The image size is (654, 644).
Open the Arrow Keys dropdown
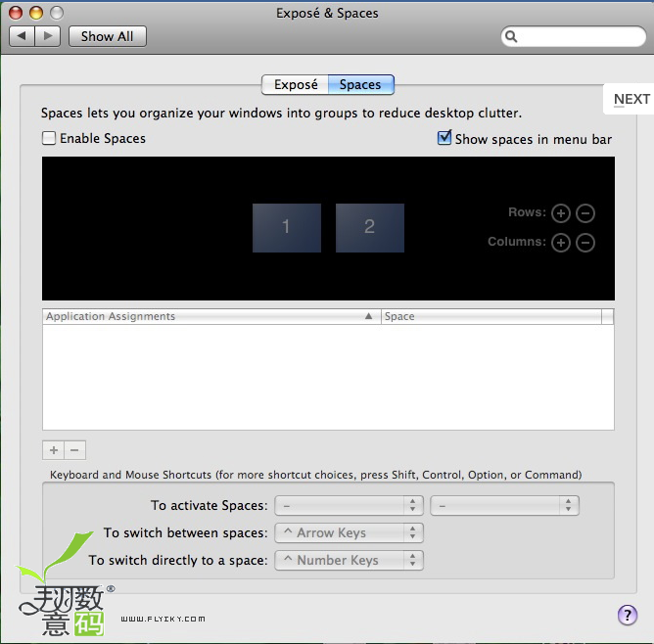click(349, 533)
